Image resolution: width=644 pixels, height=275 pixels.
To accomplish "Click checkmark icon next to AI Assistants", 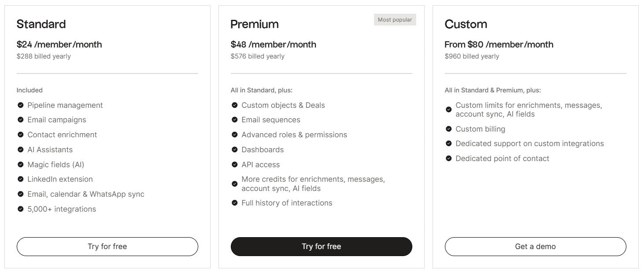I will click(20, 150).
